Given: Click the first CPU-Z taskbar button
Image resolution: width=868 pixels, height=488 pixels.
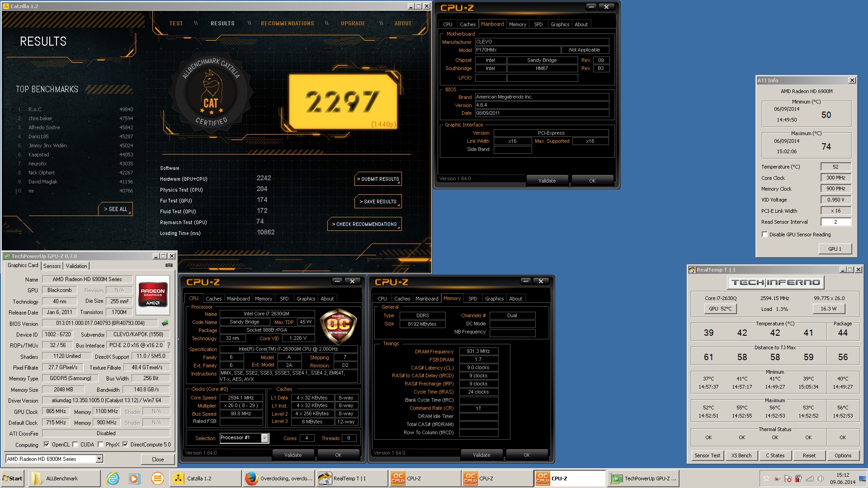Looking at the screenshot, I should 424,479.
